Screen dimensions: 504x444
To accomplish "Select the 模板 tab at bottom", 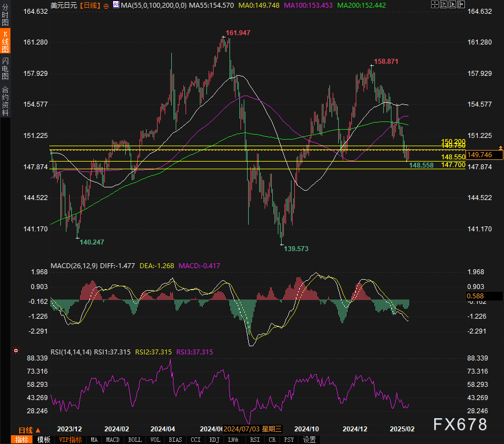I will 43,440.
